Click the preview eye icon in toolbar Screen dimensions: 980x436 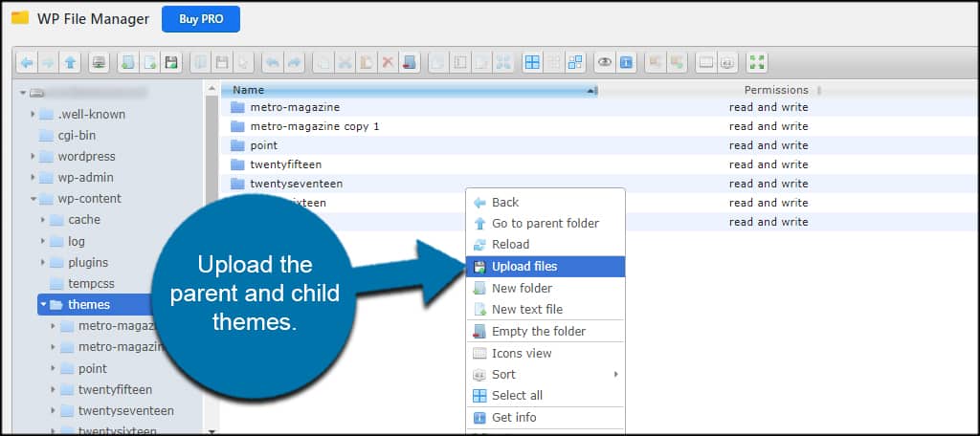tap(604, 62)
